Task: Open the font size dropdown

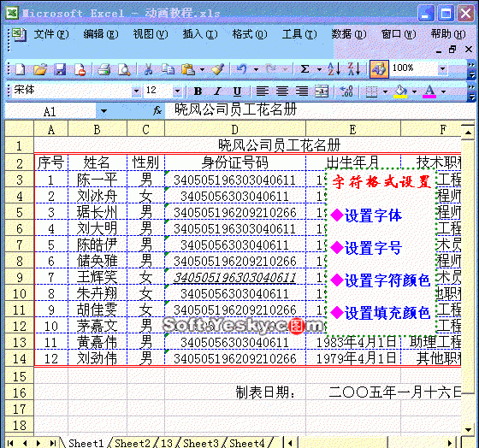Action: coord(177,91)
